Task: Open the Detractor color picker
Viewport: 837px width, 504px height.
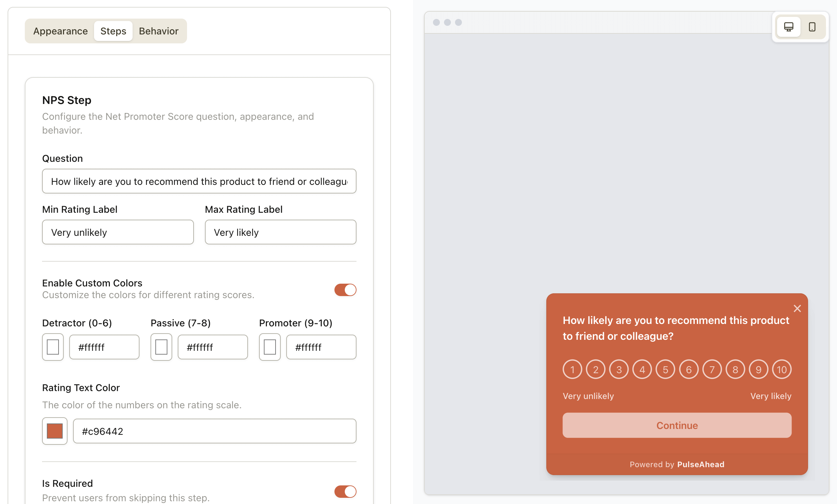Action: pos(53,347)
